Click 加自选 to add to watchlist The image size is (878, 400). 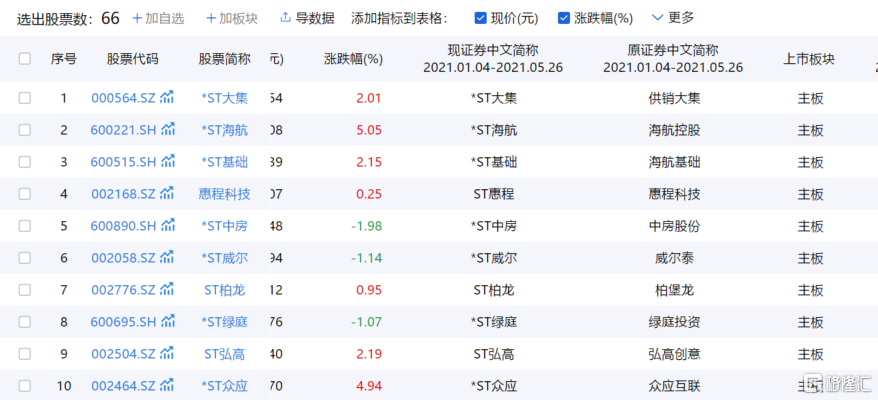(158, 18)
